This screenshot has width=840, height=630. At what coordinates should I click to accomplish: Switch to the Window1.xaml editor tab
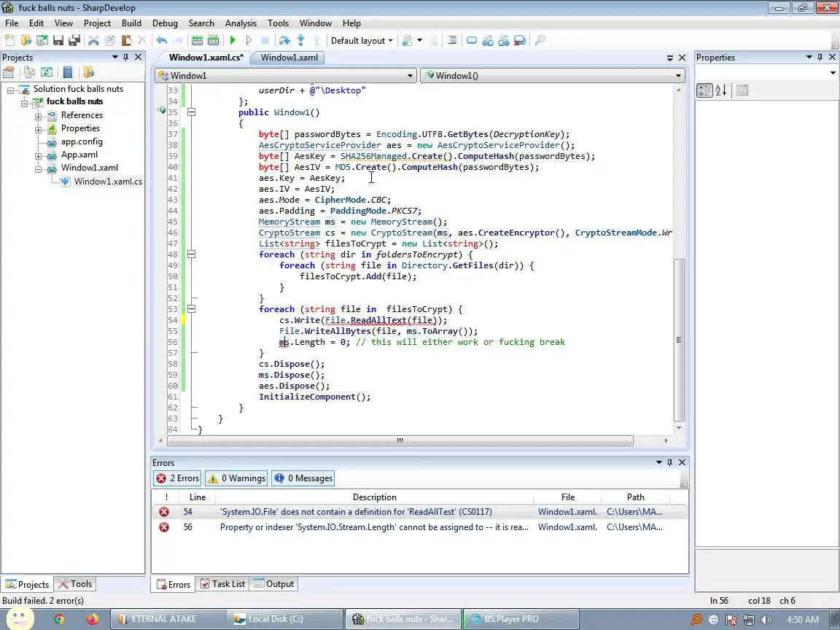click(289, 58)
